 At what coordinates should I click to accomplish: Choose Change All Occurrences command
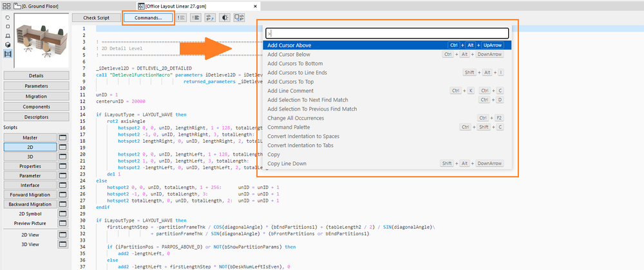coord(387,118)
